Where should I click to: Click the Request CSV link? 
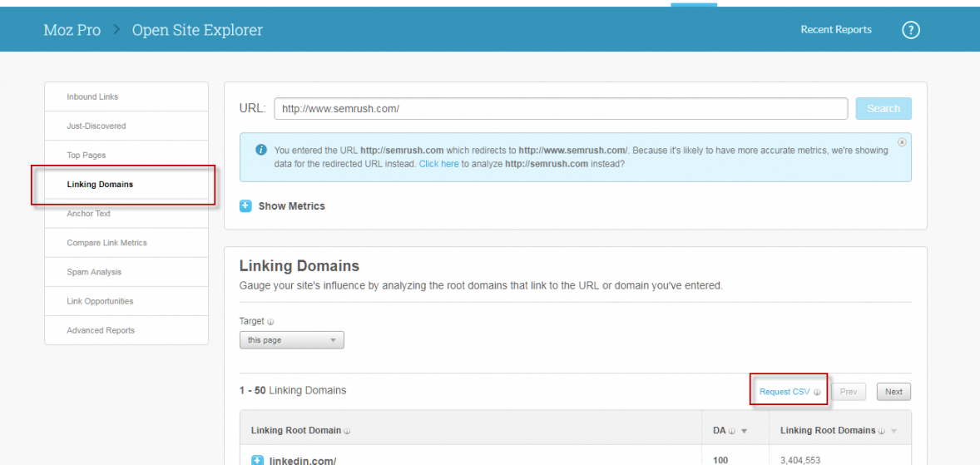[x=784, y=392]
